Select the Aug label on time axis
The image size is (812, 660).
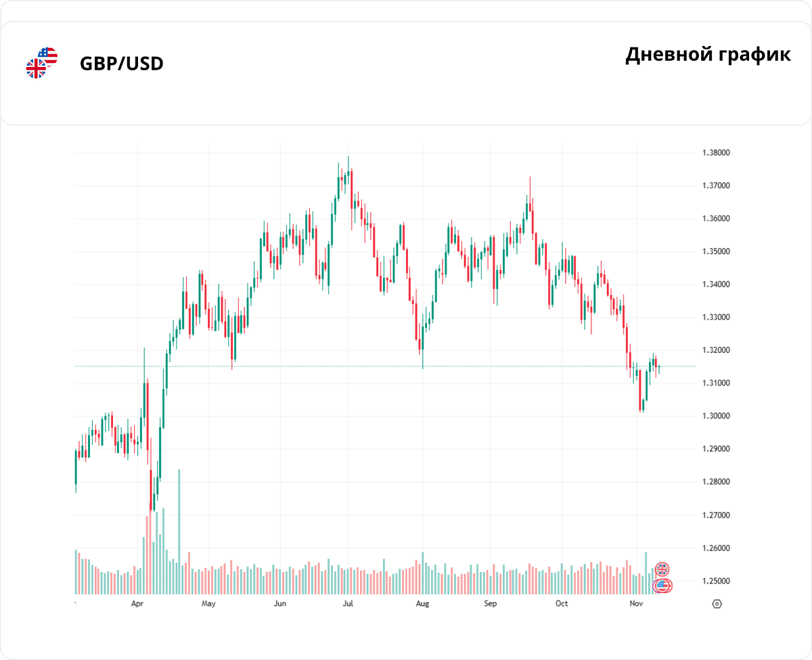point(422,603)
